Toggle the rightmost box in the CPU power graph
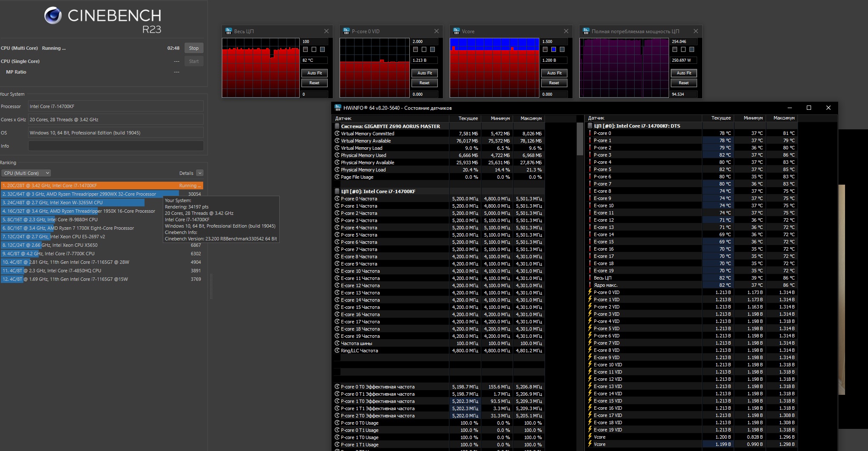The height and width of the screenshot is (451, 868). click(692, 49)
